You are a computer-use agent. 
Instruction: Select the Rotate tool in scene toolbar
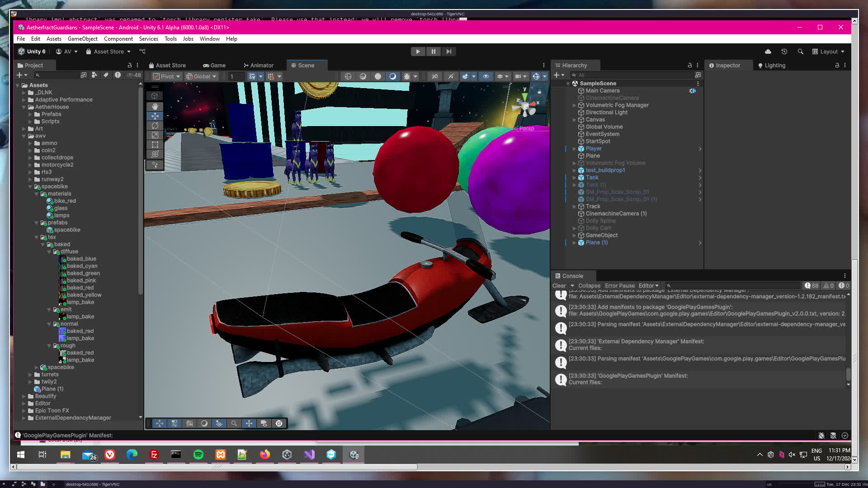155,126
